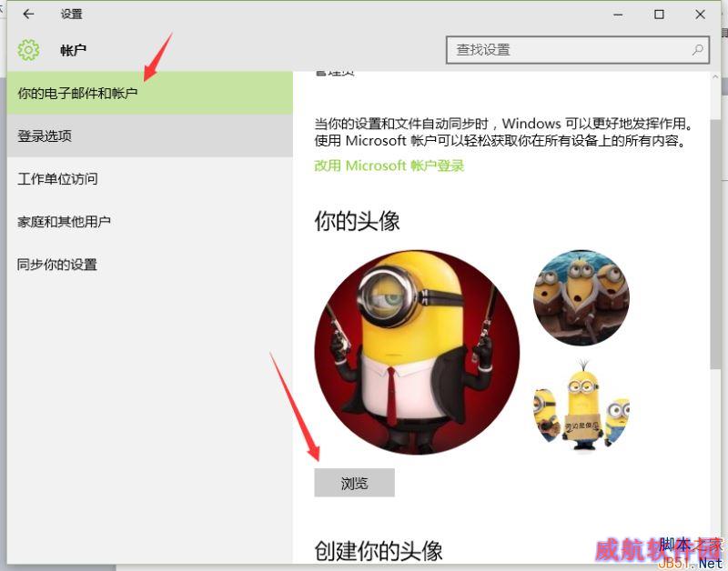Click scrollbar up arrow
Screen dimensions: 728x571
pos(715,77)
